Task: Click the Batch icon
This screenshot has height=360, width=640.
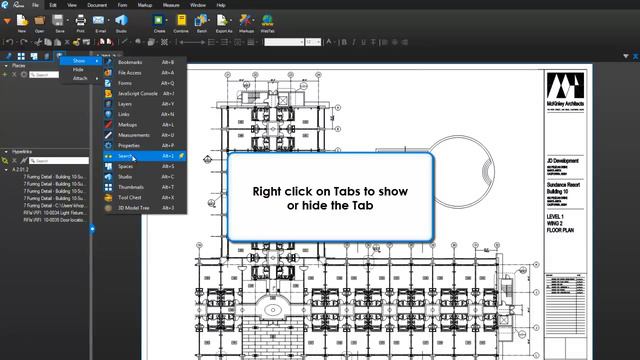Action: coord(201,20)
